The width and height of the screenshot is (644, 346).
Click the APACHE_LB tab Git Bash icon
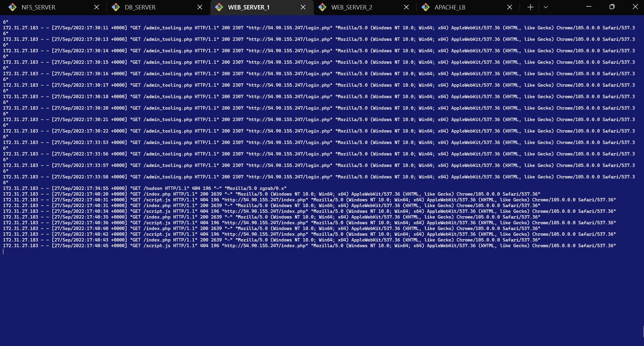coord(426,7)
